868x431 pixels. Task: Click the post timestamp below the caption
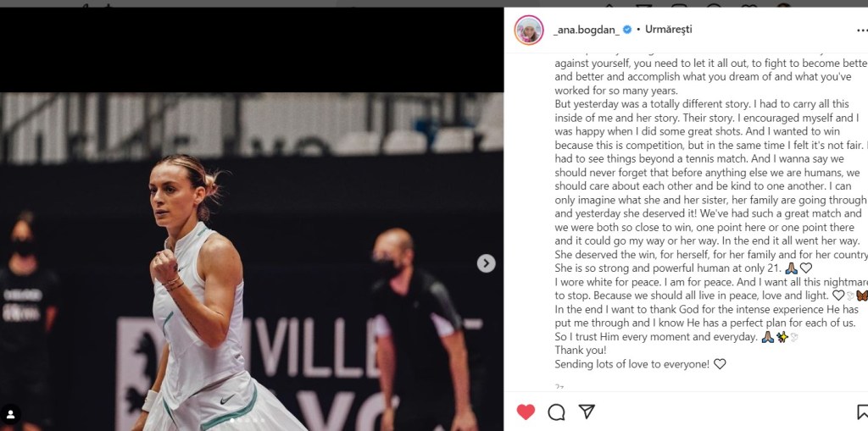point(559,386)
